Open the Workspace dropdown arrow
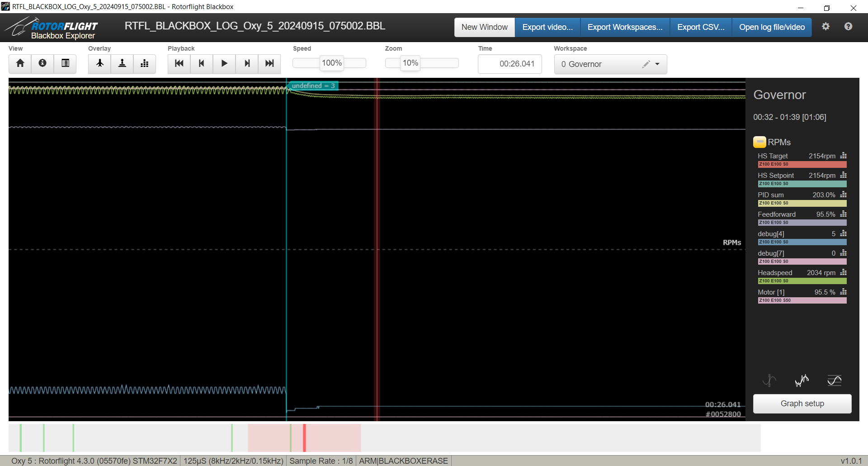Image resolution: width=868 pixels, height=466 pixels. pos(657,64)
